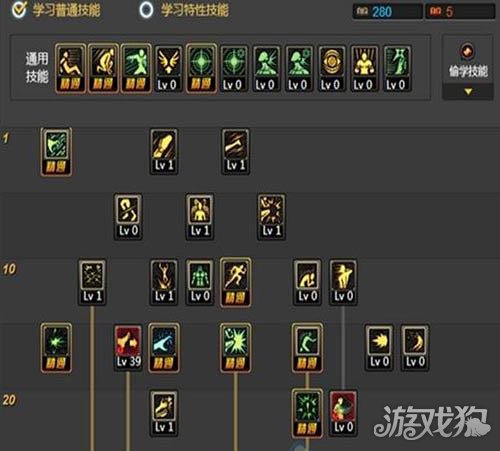Select the orange burst Lv 0 skill icon
Viewport: 500px width, 451px height.
click(379, 347)
